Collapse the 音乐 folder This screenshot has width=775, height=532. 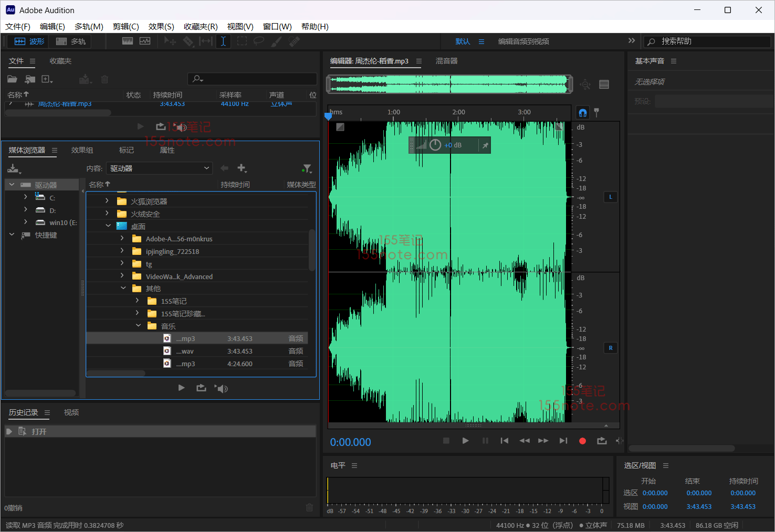pyautogui.click(x=138, y=326)
